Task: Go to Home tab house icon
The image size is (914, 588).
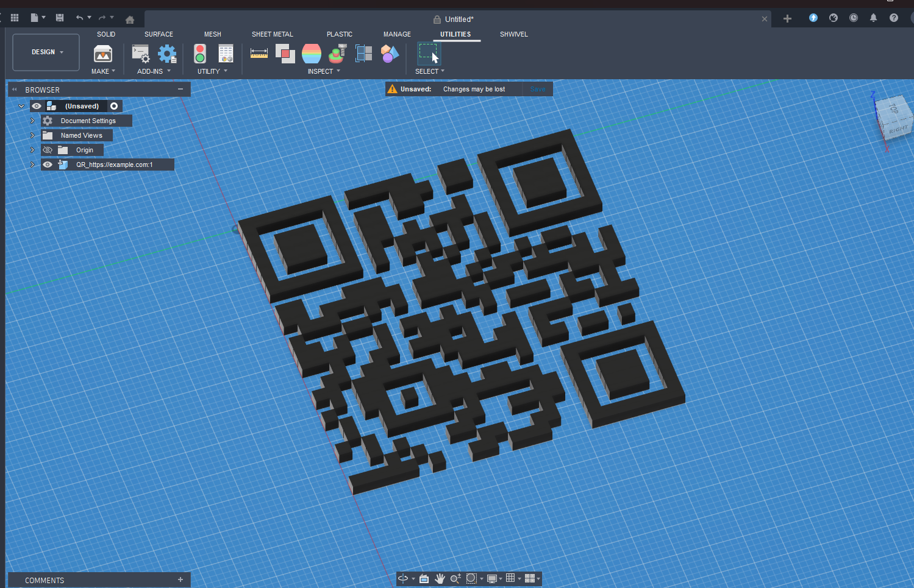Action: tap(130, 19)
